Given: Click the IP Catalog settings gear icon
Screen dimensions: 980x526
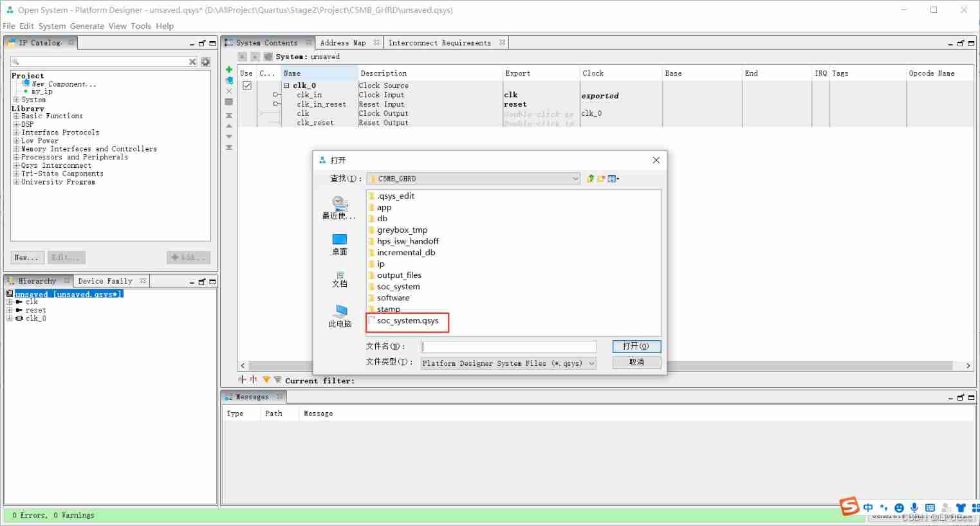Looking at the screenshot, I should (205, 62).
